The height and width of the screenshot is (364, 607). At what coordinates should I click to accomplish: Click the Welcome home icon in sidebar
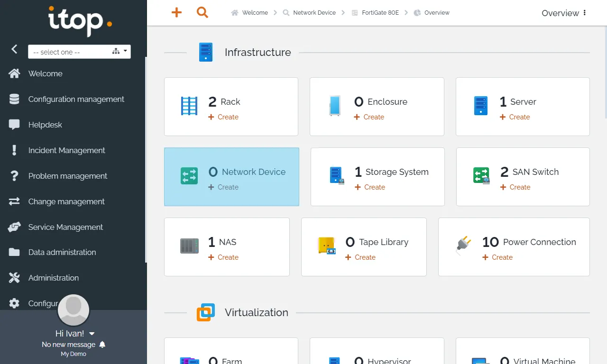pos(14,73)
